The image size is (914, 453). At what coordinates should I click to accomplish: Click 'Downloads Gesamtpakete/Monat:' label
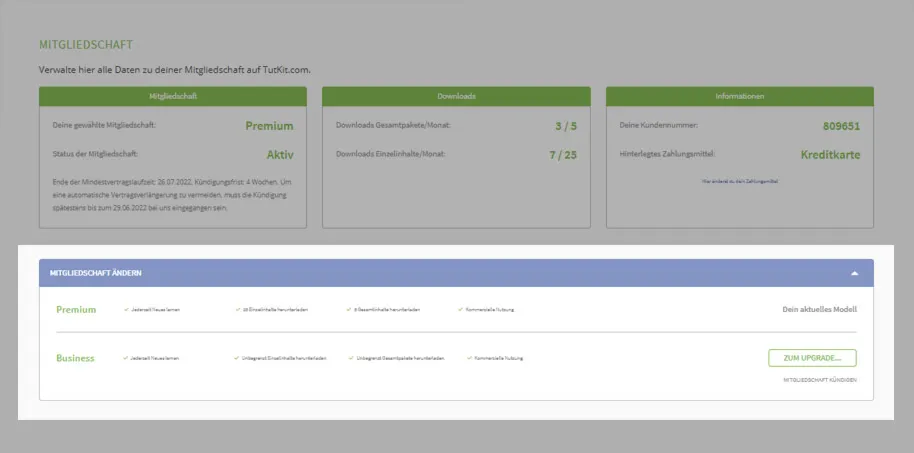point(393,125)
